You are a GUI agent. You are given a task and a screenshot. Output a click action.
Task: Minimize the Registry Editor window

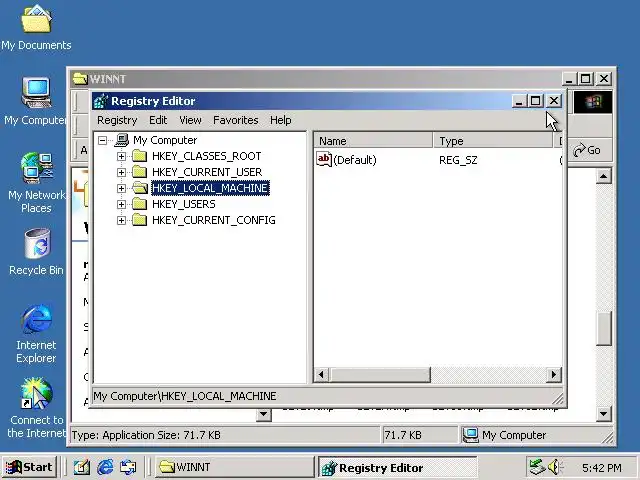pos(518,101)
